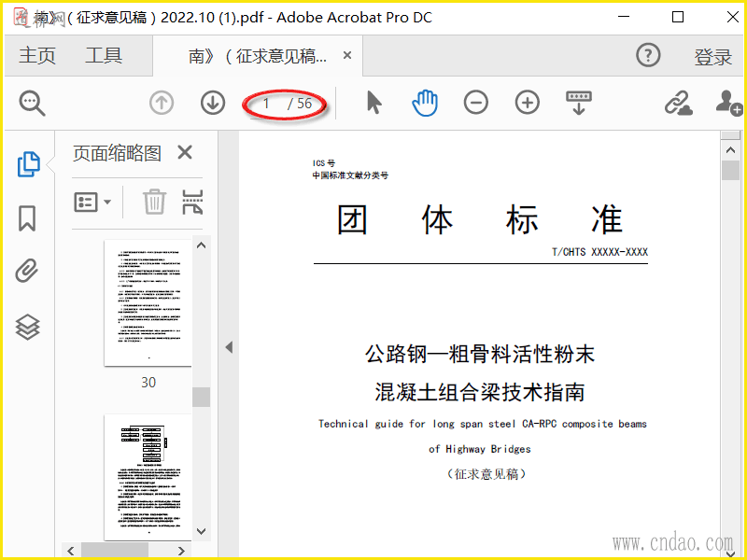Click the (征求意见稿) text
The height and width of the screenshot is (560, 747).
point(486,474)
